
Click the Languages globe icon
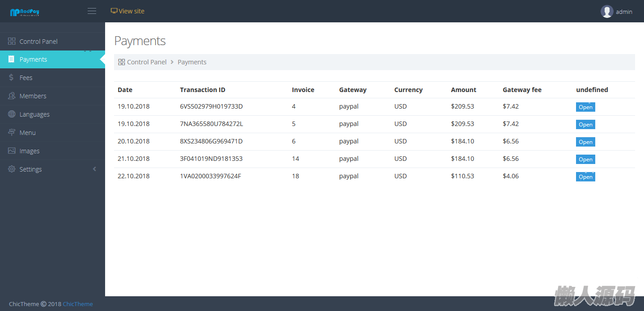click(x=12, y=114)
